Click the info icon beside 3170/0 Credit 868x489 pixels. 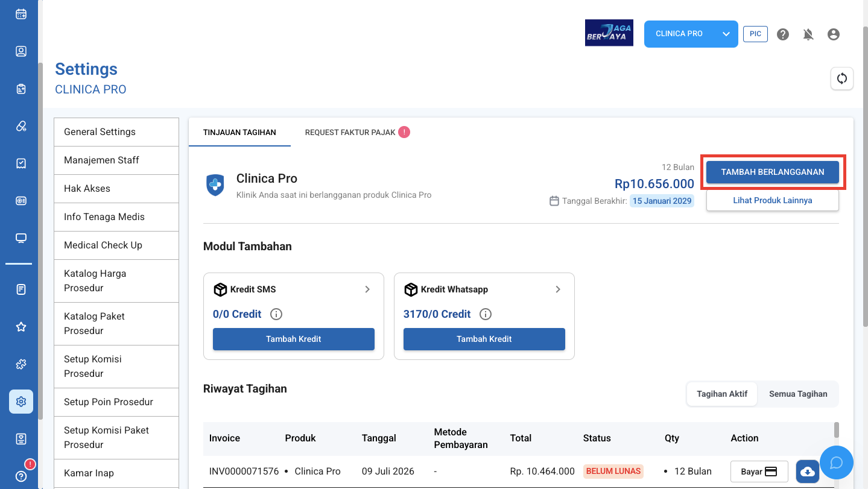[x=486, y=314]
